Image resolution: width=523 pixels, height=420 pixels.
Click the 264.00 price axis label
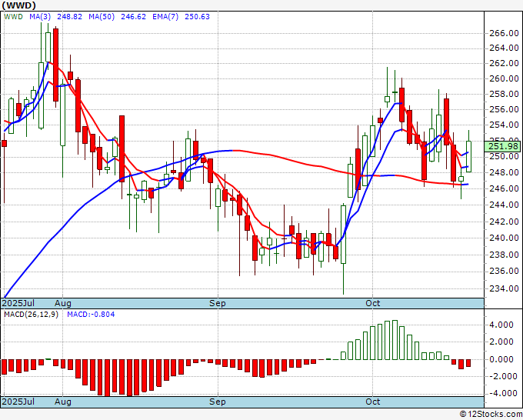point(504,48)
